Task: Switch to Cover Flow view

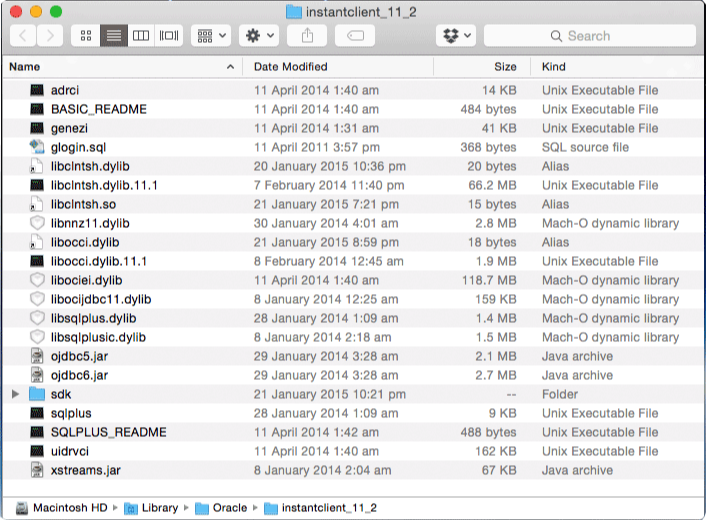Action: (x=169, y=36)
